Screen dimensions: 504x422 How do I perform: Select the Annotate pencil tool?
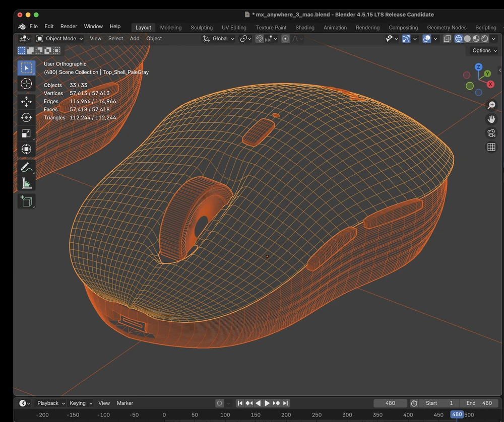tap(26, 167)
